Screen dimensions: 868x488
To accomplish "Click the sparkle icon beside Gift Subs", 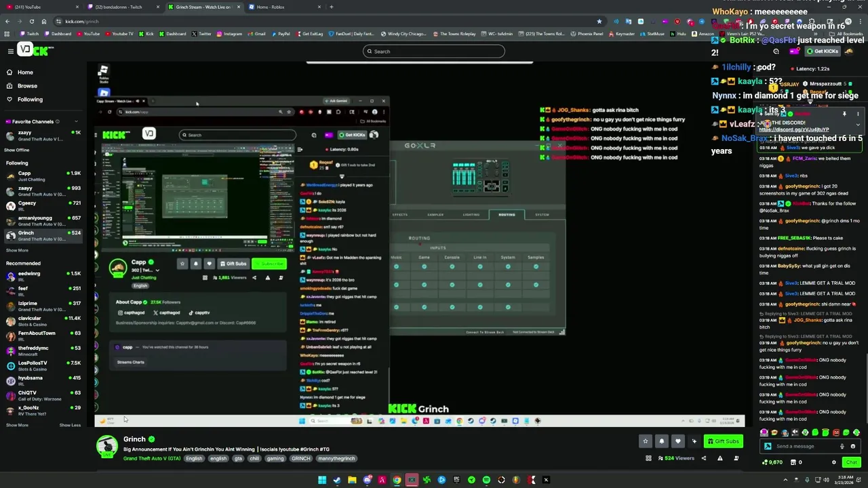I will [694, 441].
